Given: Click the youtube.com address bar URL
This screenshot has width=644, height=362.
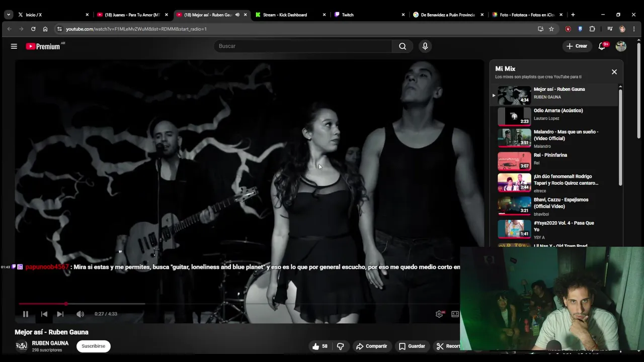Looking at the screenshot, I should click(x=136, y=29).
